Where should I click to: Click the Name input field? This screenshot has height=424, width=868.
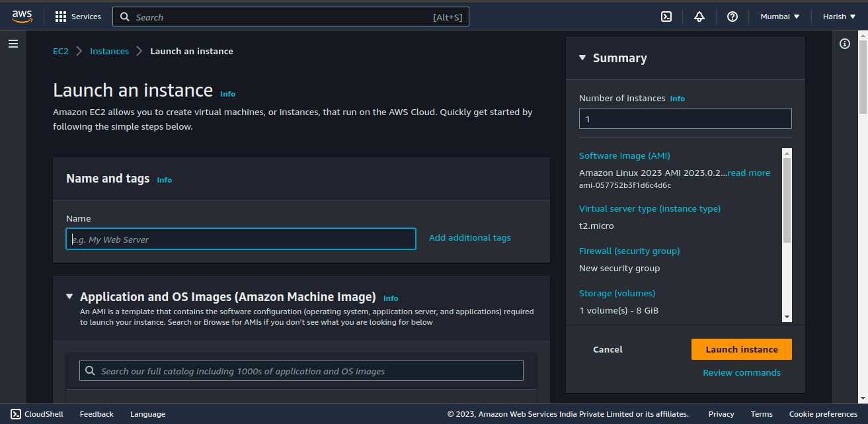[x=241, y=239]
